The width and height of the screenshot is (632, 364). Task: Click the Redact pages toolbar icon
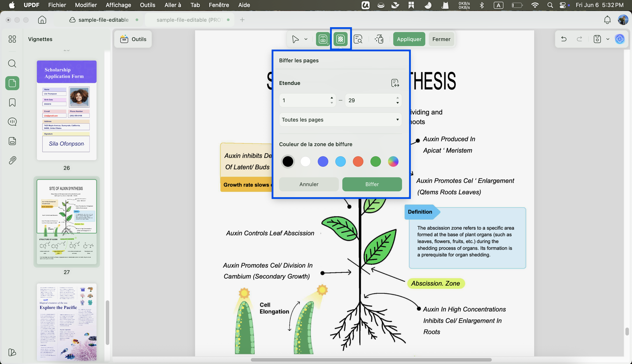click(341, 39)
